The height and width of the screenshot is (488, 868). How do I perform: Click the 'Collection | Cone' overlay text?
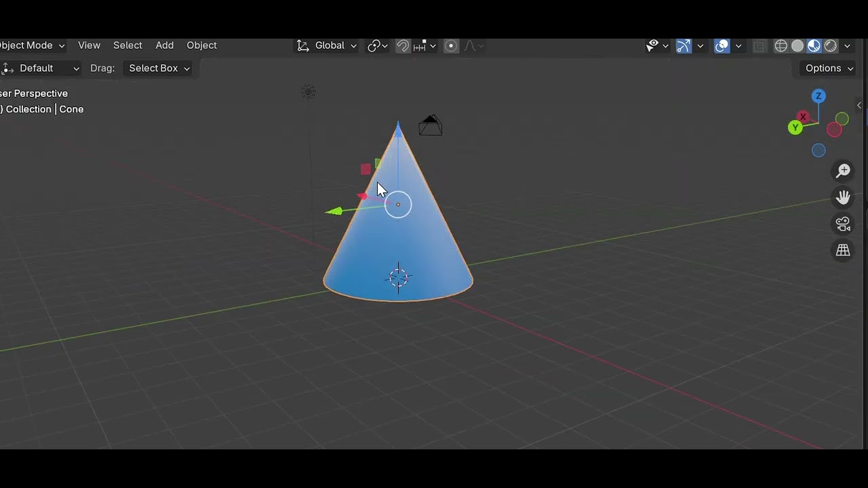click(x=45, y=109)
